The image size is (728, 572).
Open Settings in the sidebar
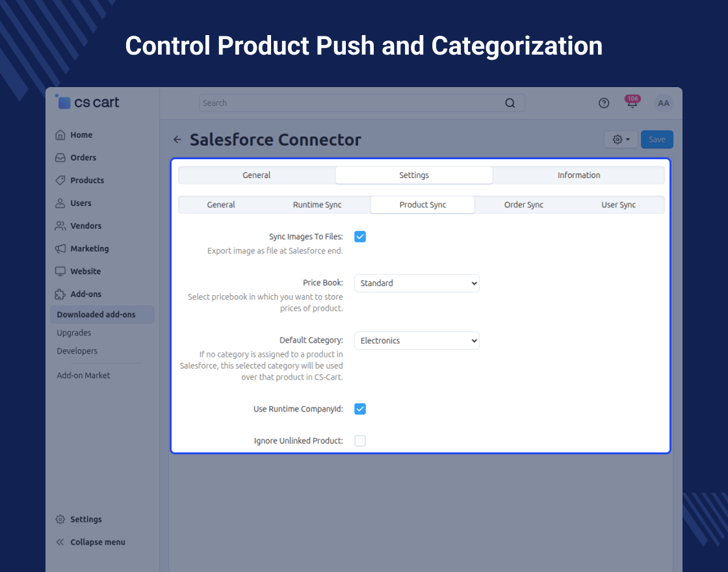click(x=86, y=519)
